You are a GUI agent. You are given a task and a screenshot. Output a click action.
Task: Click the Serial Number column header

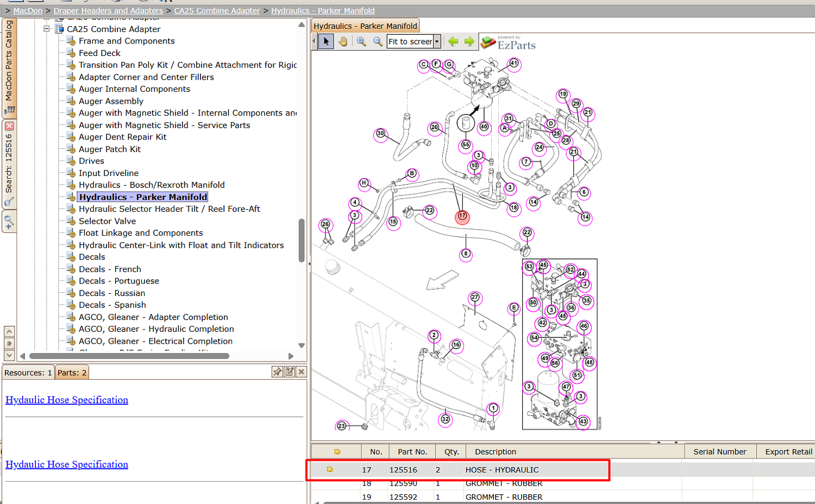[720, 451]
